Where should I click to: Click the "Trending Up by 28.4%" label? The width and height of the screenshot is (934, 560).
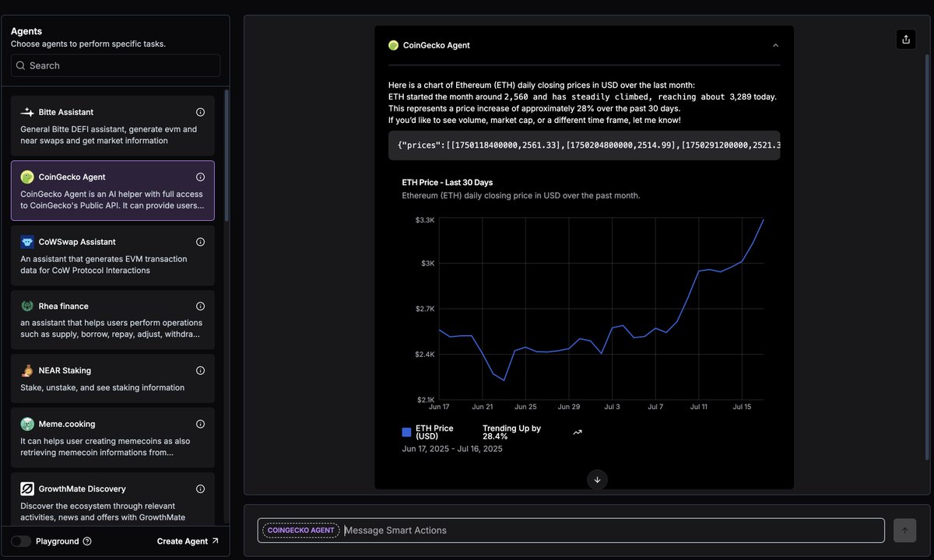coord(511,432)
